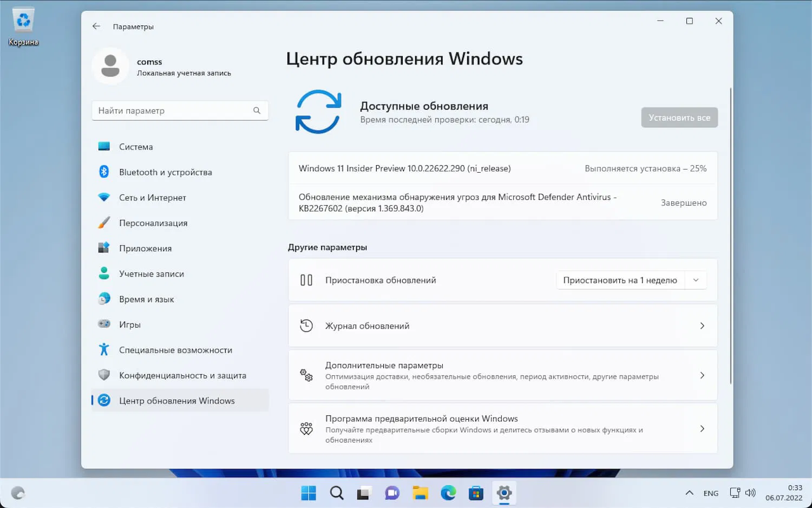Click the Игры controller icon
Image resolution: width=812 pixels, height=508 pixels.
pos(103,324)
